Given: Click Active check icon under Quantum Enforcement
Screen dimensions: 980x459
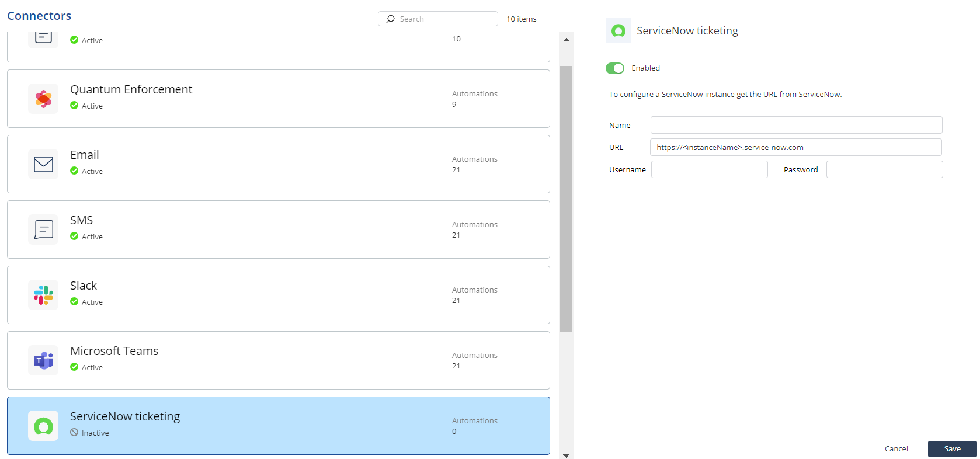Looking at the screenshot, I should click(74, 105).
